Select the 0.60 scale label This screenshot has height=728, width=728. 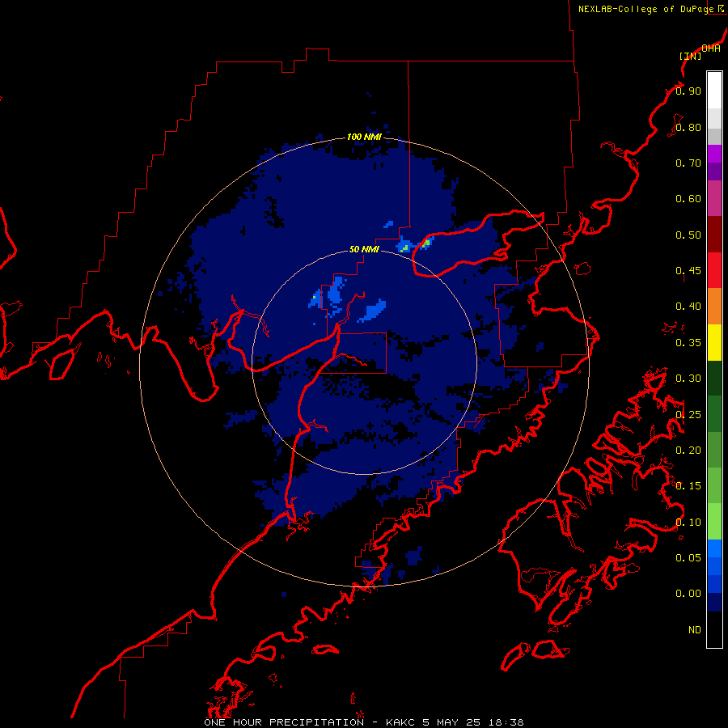click(688, 199)
